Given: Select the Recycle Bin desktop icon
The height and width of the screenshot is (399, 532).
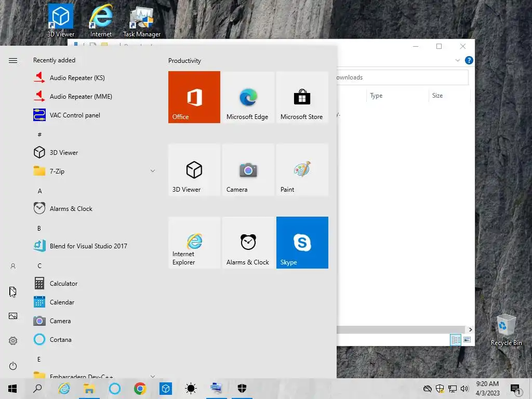Looking at the screenshot, I should (x=506, y=330).
